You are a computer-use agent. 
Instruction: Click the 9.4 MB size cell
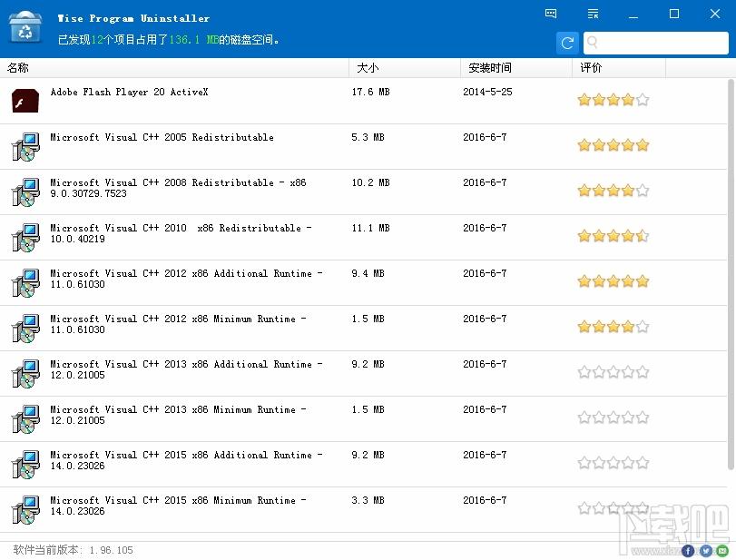tap(368, 274)
